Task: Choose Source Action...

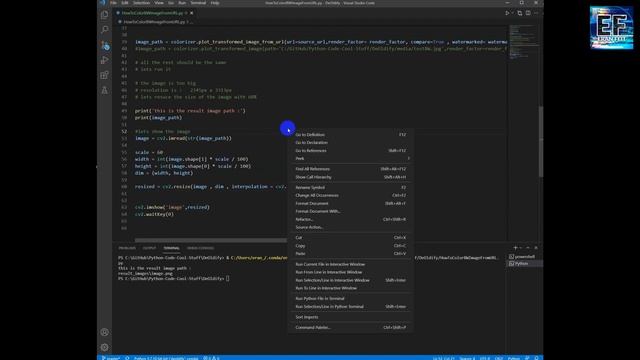Action: [351, 227]
